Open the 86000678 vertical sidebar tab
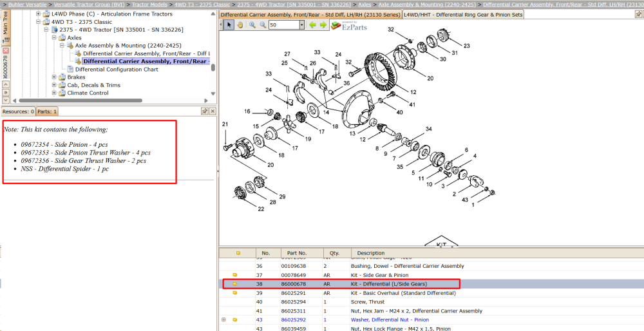644x331 pixels. pos(6,67)
